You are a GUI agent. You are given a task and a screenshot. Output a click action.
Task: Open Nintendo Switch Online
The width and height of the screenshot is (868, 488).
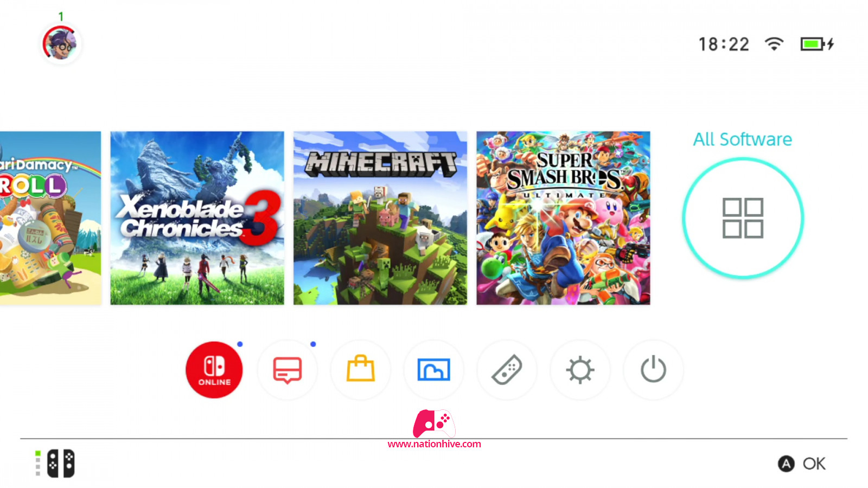[214, 370]
